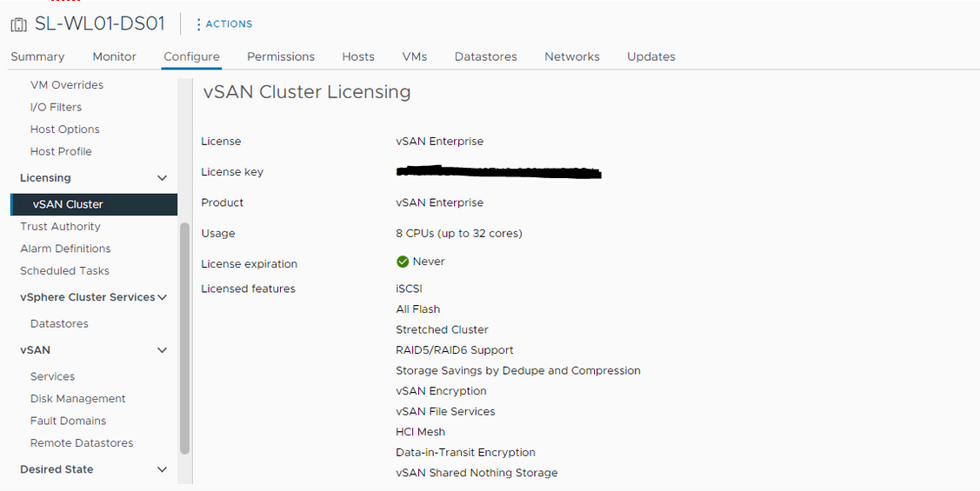Collapse the Desired State chevron
Image resolution: width=980 pixels, height=491 pixels.
[163, 470]
